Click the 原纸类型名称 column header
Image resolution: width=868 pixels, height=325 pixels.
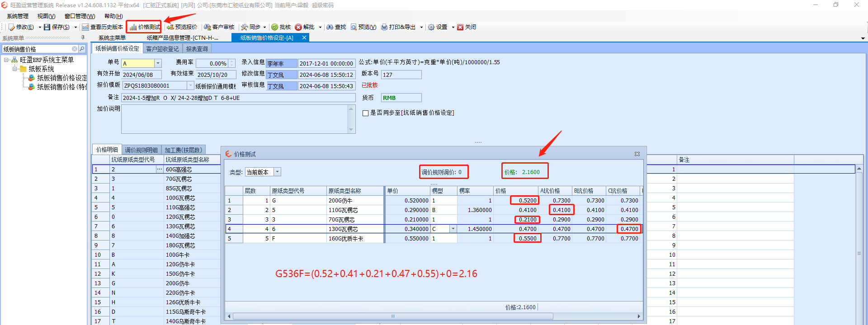(x=355, y=191)
